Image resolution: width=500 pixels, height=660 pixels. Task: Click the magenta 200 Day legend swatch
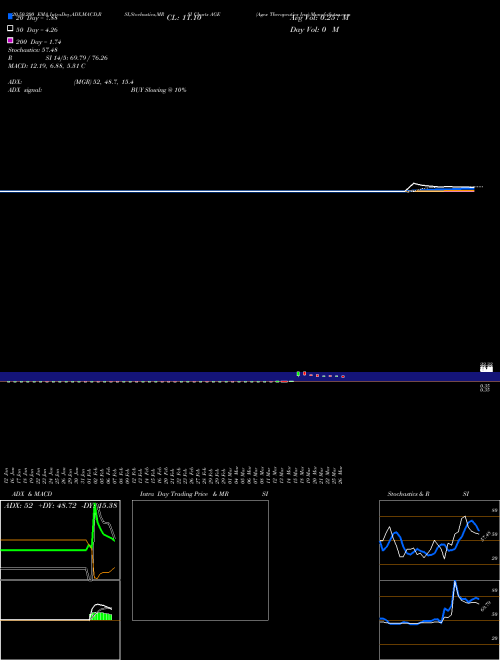coord(10,40)
